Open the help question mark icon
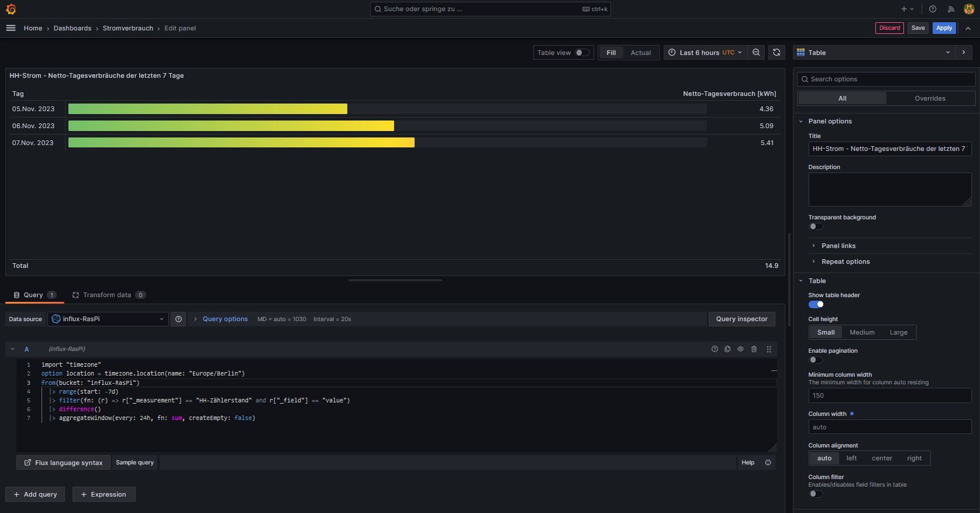The height and width of the screenshot is (513, 980). pyautogui.click(x=933, y=9)
